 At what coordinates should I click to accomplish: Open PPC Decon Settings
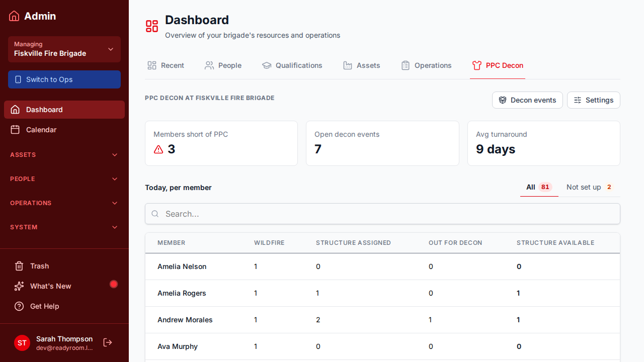point(594,100)
